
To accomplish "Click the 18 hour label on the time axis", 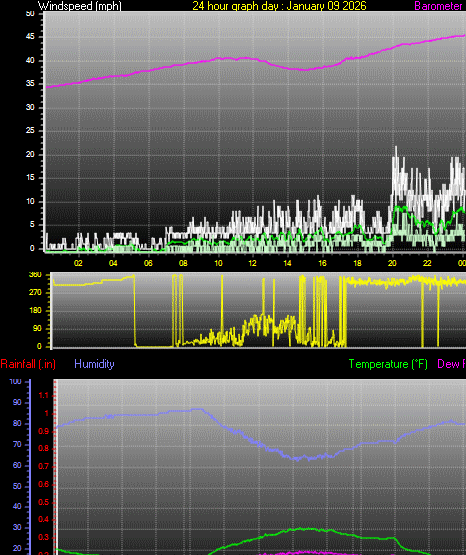I will tap(357, 263).
